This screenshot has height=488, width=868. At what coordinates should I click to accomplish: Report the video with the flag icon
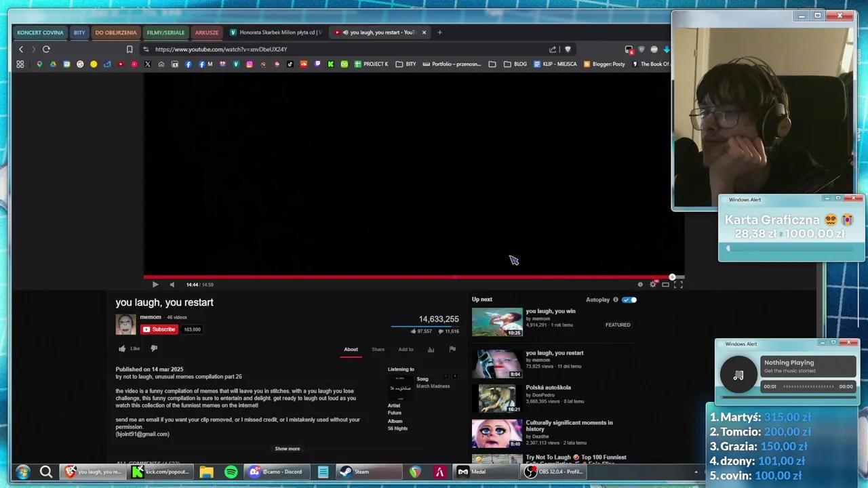click(452, 349)
